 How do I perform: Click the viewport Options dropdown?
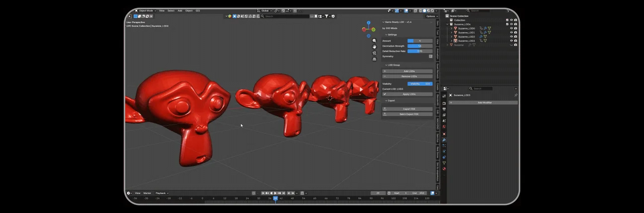pos(431,16)
